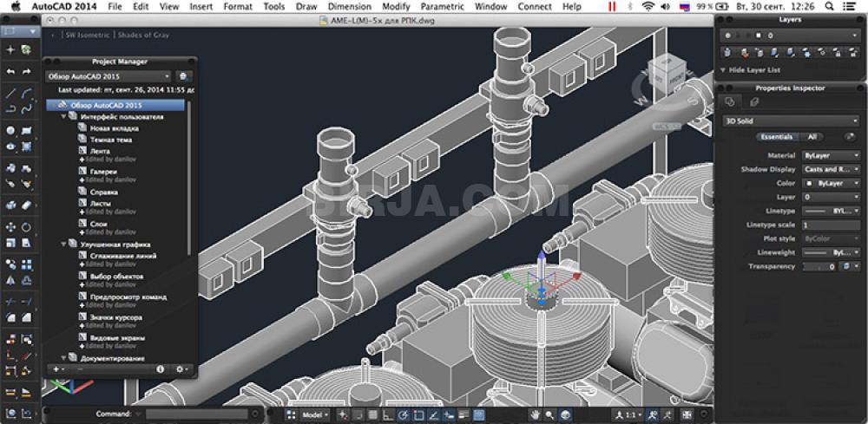Click the 1:1 annotation scale button

[628, 414]
